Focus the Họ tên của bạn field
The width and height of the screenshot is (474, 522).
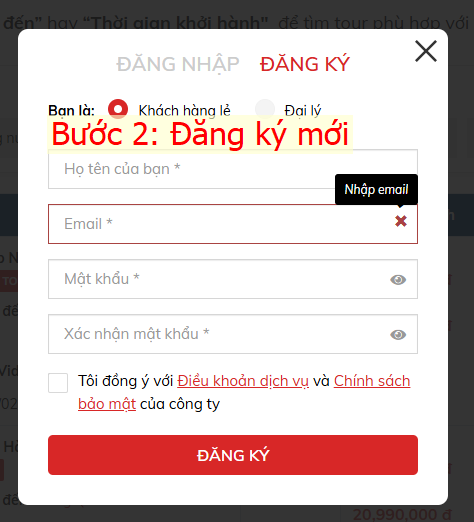(233, 169)
